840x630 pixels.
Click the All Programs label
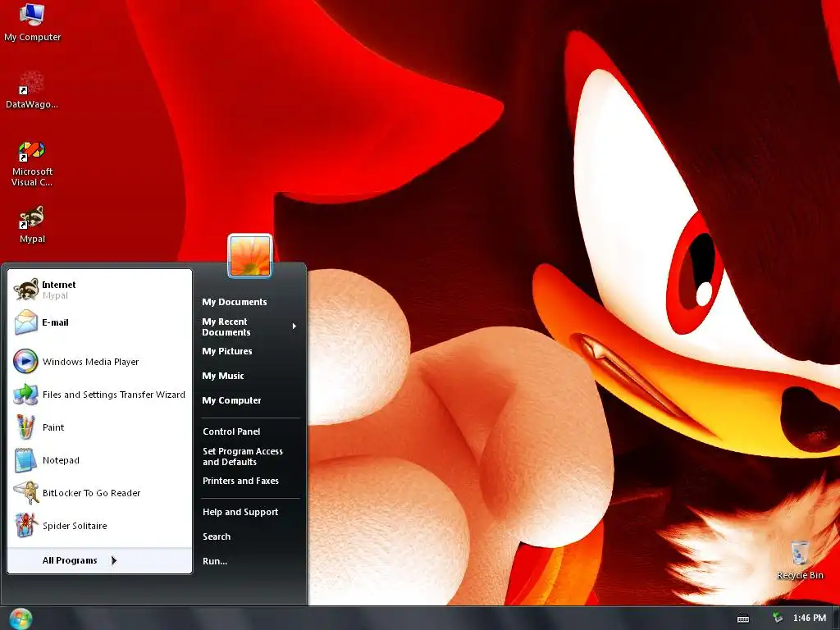coord(70,560)
